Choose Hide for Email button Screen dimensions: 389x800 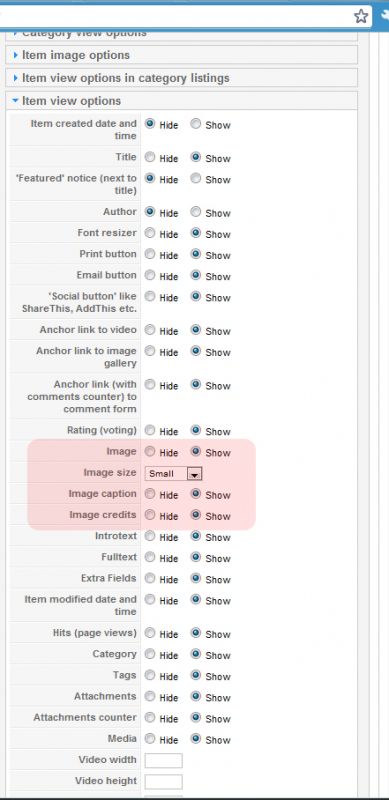150,275
